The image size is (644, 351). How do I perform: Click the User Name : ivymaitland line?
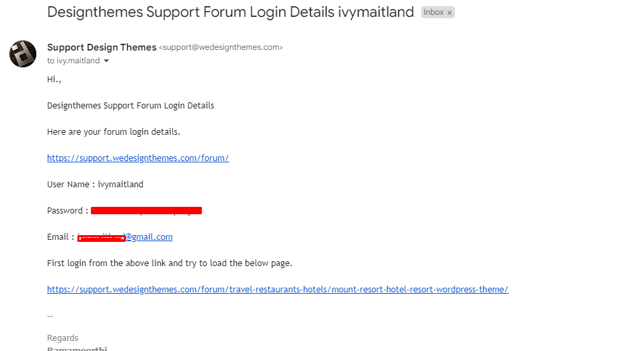click(x=96, y=184)
